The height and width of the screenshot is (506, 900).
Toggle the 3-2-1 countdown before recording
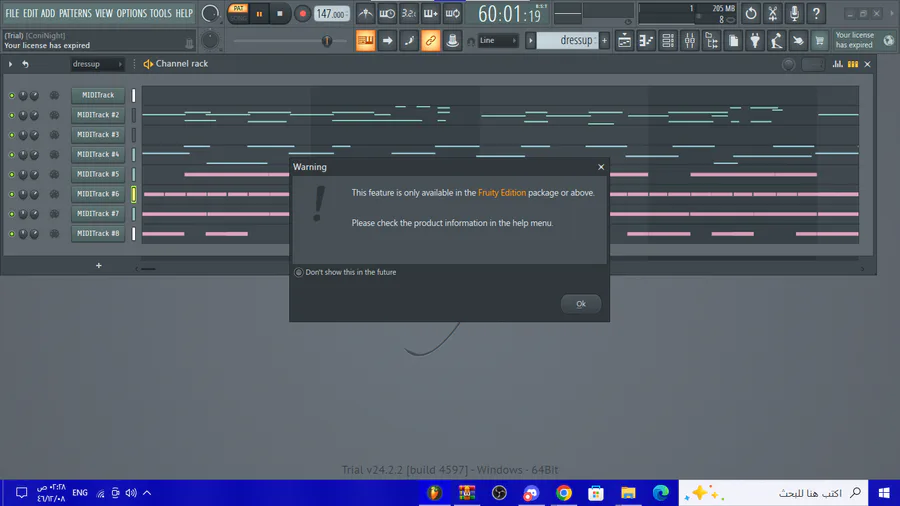point(409,13)
